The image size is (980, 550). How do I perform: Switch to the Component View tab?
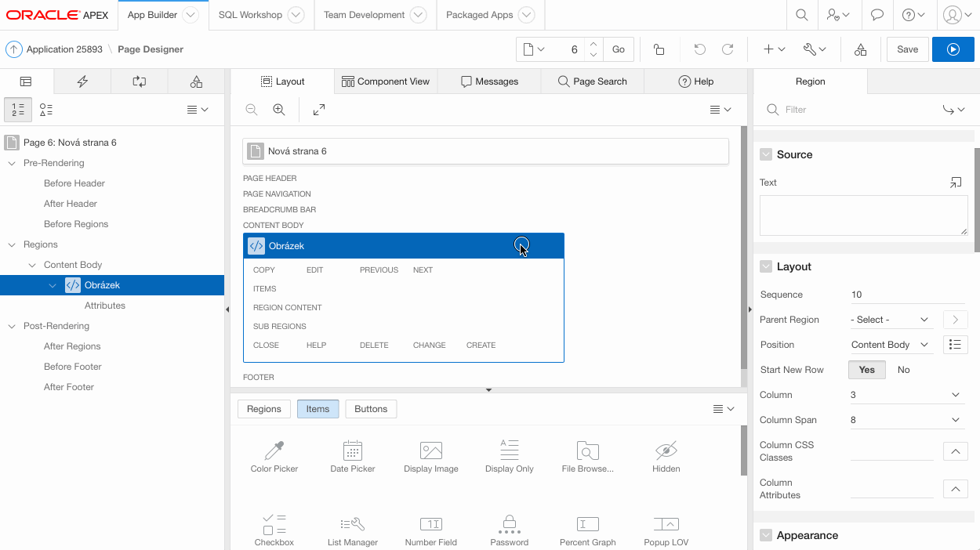click(x=385, y=81)
